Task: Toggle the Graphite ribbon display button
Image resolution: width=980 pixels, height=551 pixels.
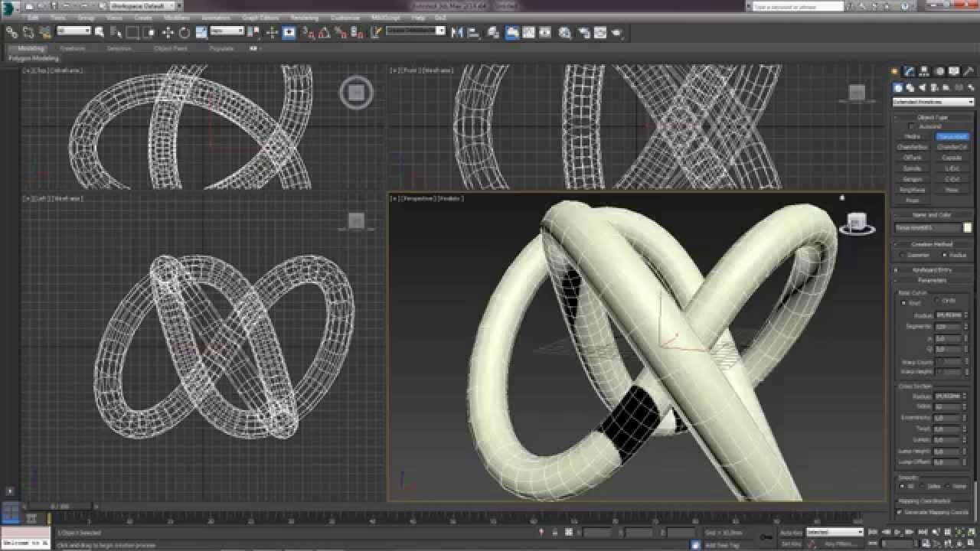Action: [511, 32]
